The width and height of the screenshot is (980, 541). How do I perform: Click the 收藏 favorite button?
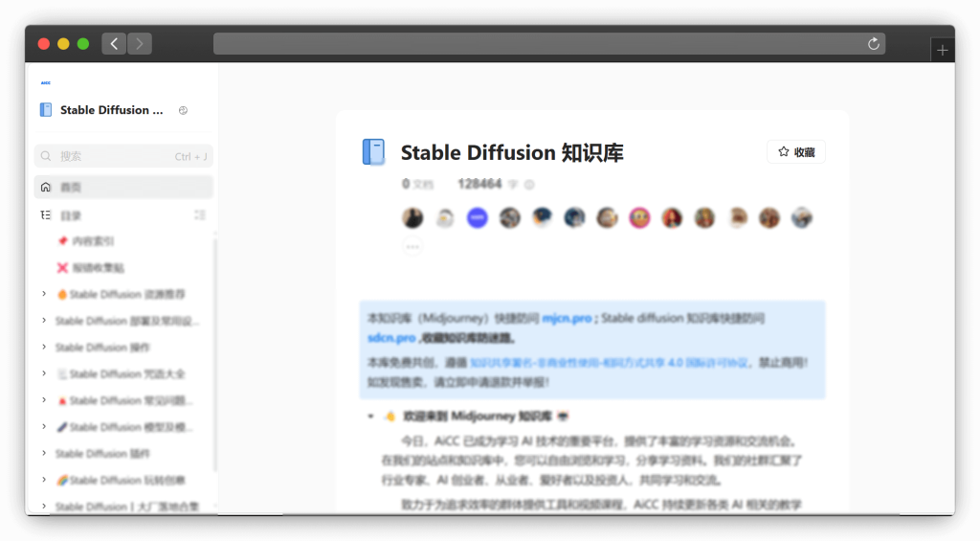pyautogui.click(x=796, y=152)
